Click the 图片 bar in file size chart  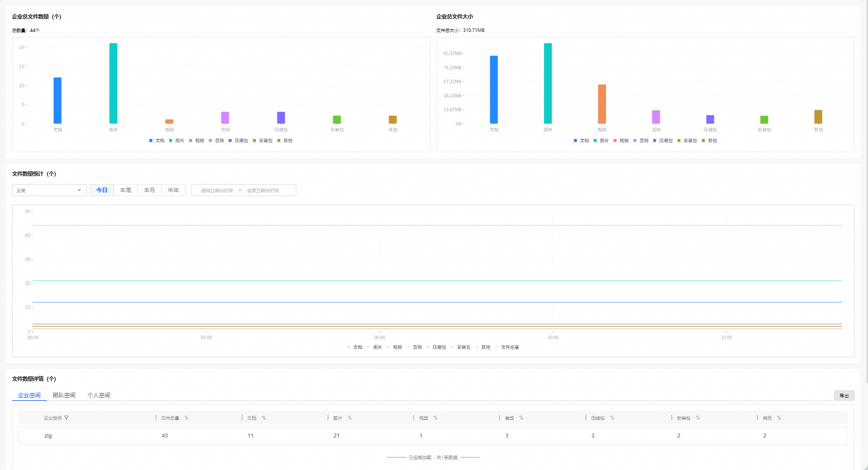(x=548, y=83)
